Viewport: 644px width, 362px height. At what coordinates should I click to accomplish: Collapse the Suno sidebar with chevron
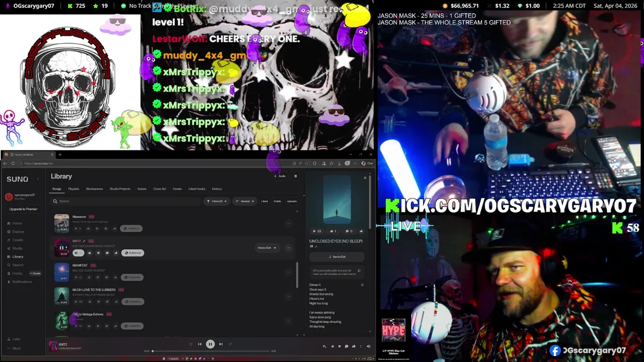(x=38, y=179)
